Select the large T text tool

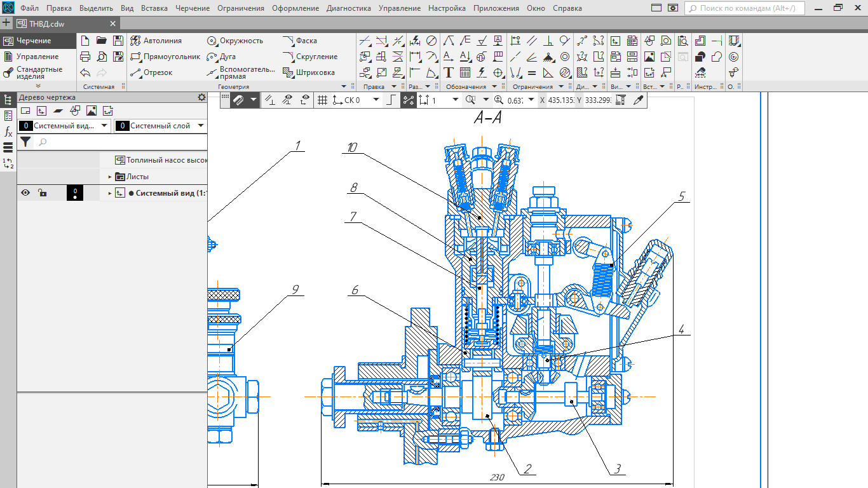(449, 72)
